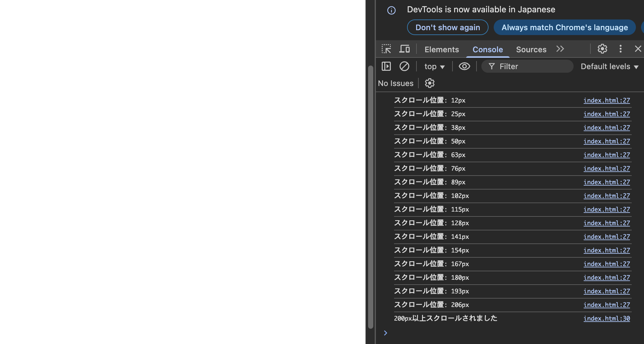The width and height of the screenshot is (644, 344).
Task: Switch to the Sources tab
Action: point(531,49)
